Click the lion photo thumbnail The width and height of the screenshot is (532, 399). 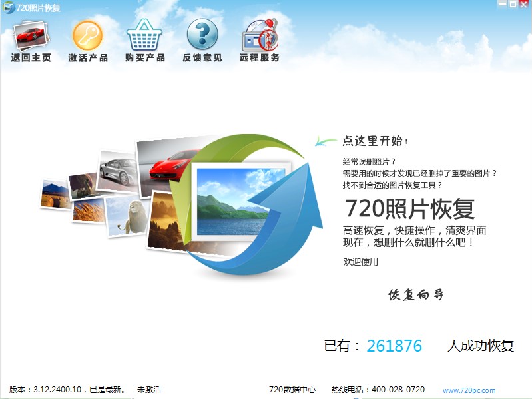(128, 216)
